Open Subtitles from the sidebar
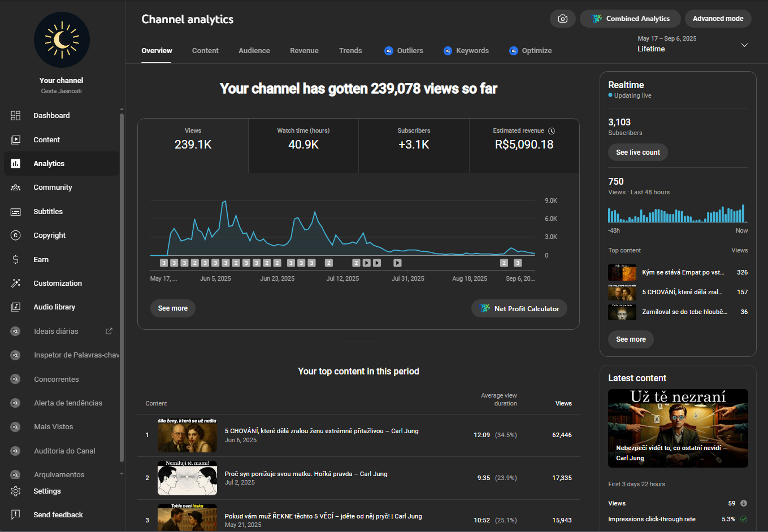Viewport: 768px width, 532px height. pos(48,212)
